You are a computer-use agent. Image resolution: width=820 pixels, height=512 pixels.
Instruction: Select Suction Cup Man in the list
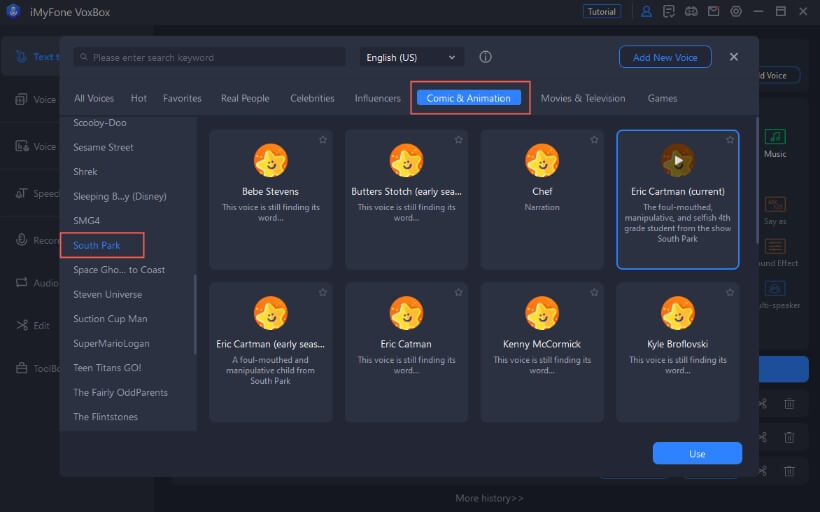tap(110, 318)
